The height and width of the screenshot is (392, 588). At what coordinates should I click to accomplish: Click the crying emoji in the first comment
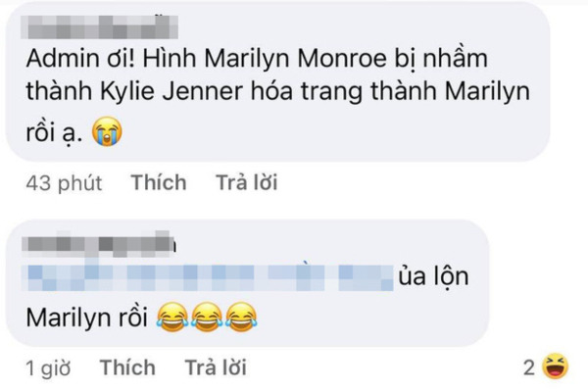pos(107,131)
